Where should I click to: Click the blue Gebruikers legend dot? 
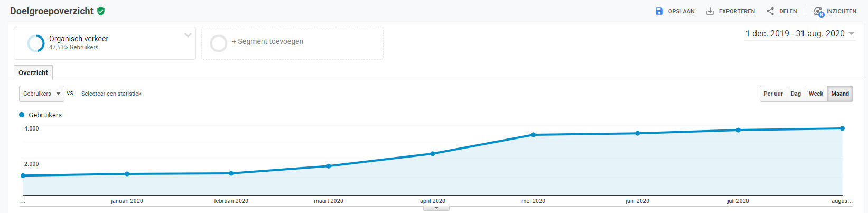22,115
